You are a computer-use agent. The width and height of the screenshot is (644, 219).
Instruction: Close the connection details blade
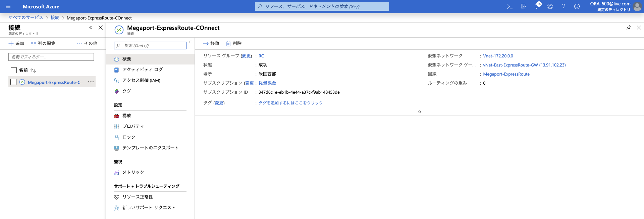point(639,28)
